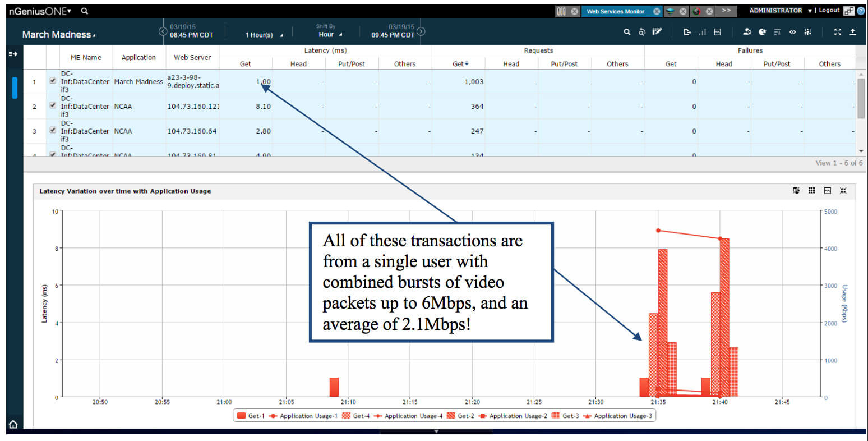Click the globe with star icon
This screenshot has width=868, height=441.
tap(762, 33)
